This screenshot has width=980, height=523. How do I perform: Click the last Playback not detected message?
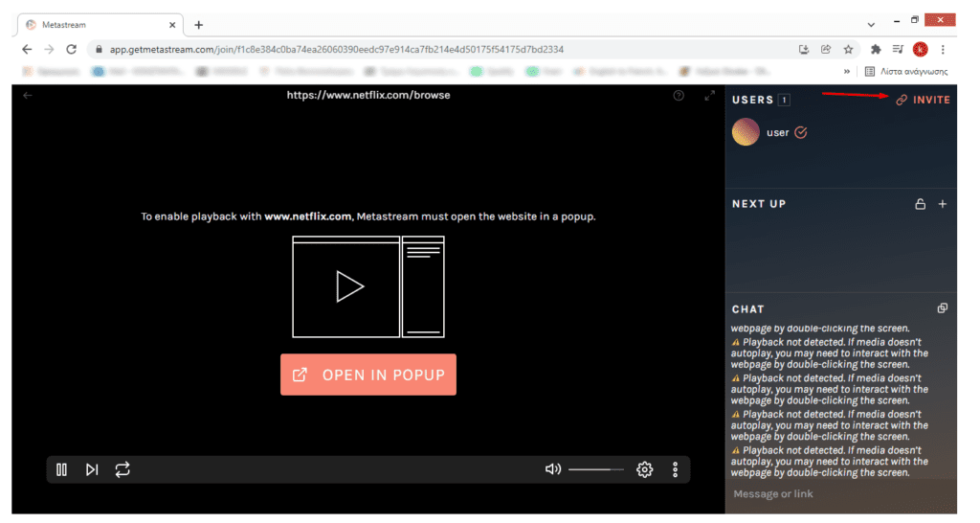point(830,462)
